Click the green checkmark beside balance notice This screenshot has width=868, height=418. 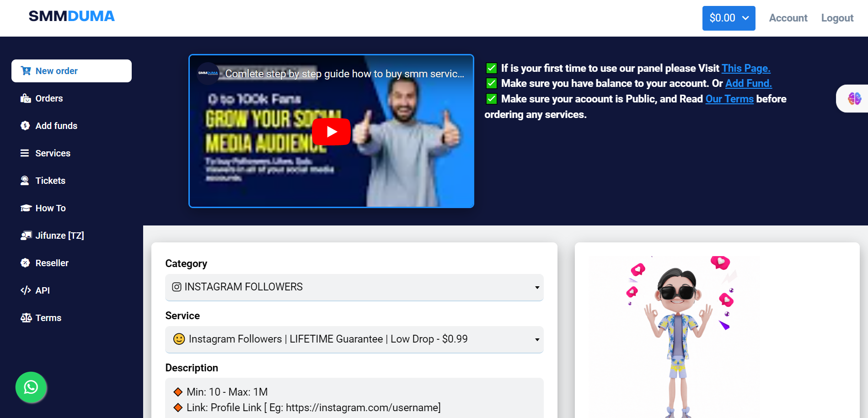pyautogui.click(x=491, y=83)
